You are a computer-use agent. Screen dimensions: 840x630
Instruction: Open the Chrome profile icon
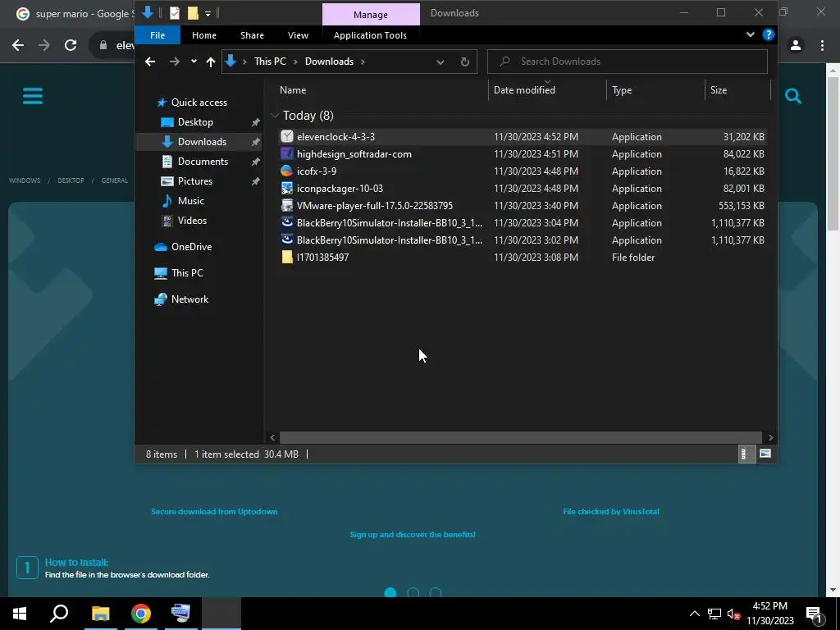pyautogui.click(x=796, y=45)
